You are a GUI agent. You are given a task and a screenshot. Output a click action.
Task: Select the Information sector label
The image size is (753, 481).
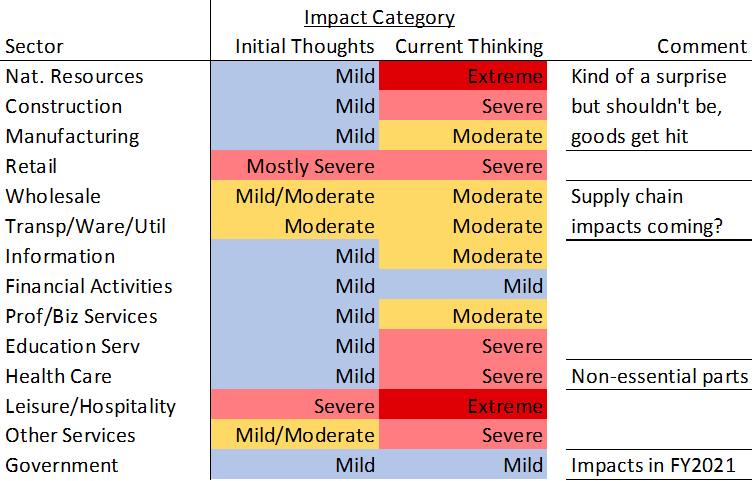pyautogui.click(x=60, y=256)
